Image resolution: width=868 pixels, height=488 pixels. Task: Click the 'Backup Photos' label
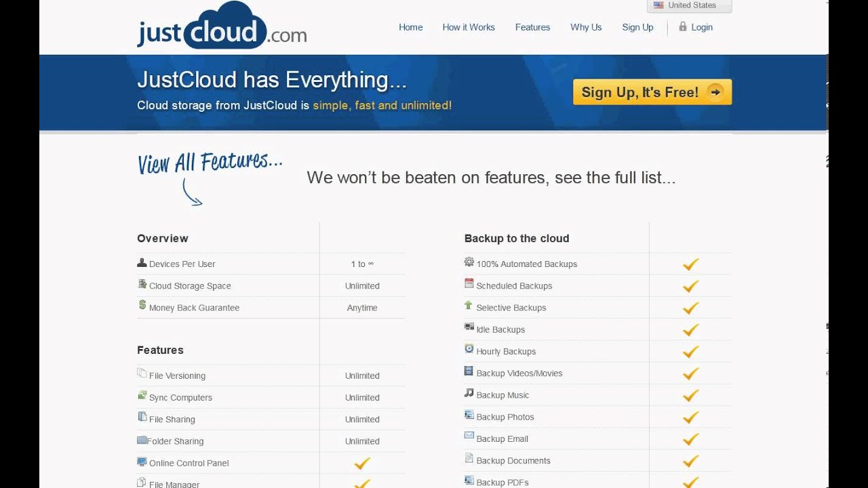point(505,417)
